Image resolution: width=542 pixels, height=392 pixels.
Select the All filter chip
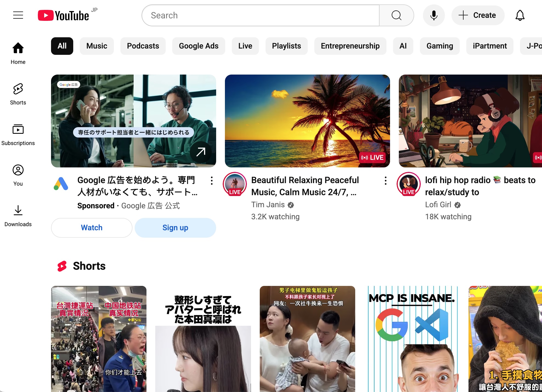click(x=62, y=46)
